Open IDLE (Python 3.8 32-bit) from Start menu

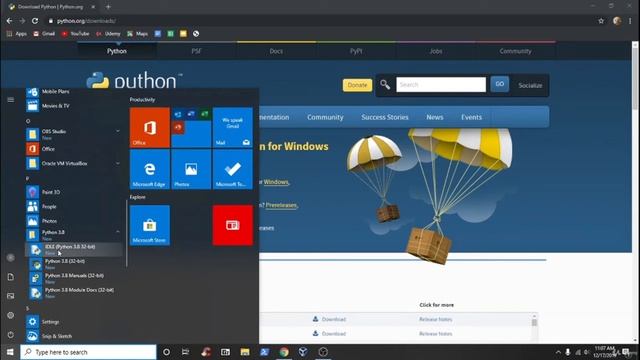(x=74, y=249)
